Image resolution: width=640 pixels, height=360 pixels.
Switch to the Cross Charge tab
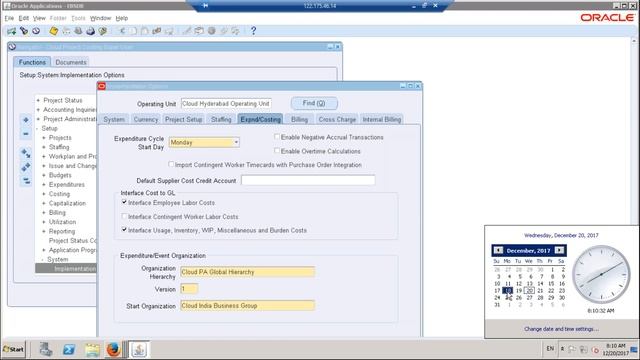coord(337,119)
